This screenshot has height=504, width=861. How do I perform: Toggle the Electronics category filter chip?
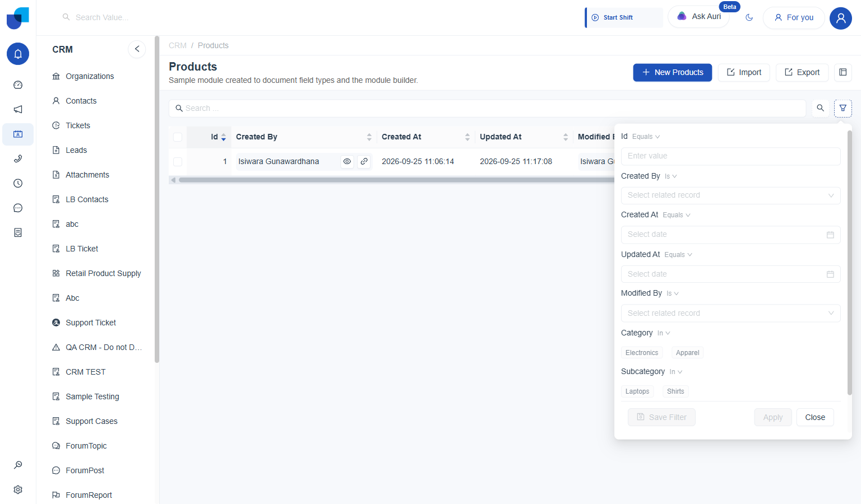click(x=642, y=353)
